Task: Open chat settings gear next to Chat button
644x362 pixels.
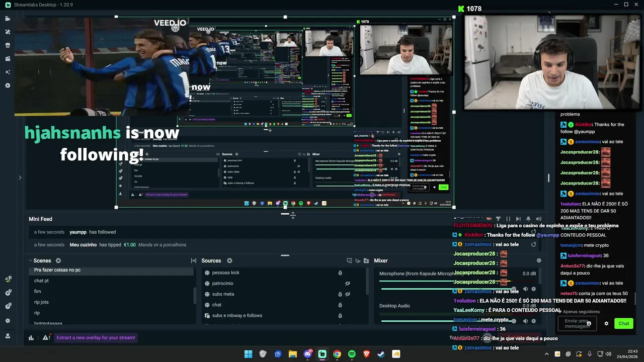Action: tap(606, 324)
